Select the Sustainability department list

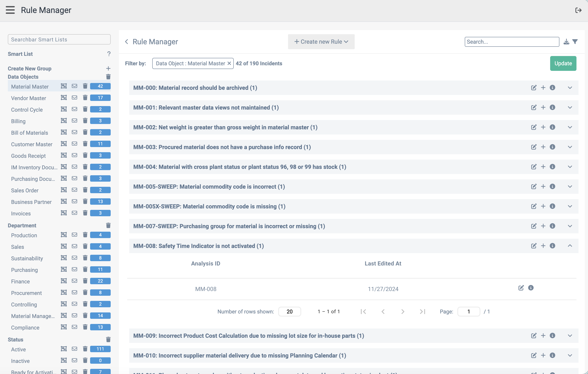click(27, 258)
